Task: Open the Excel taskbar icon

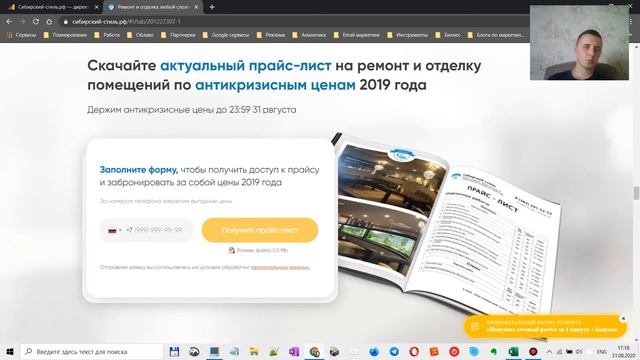Action: 513,351
